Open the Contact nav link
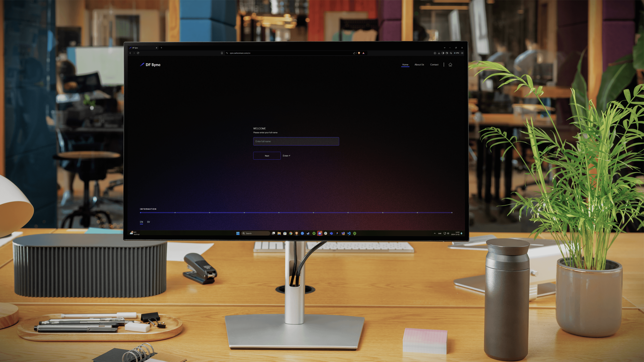This screenshot has width=644, height=362. point(434,65)
